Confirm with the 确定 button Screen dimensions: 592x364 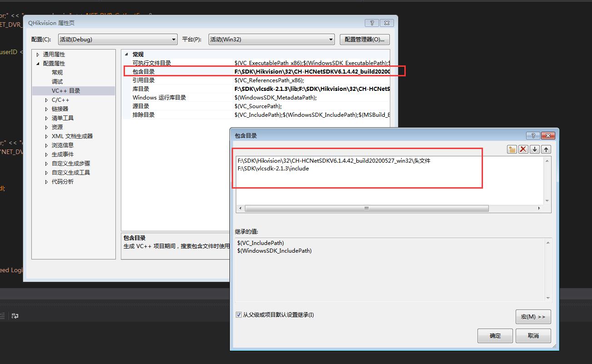[495, 336]
